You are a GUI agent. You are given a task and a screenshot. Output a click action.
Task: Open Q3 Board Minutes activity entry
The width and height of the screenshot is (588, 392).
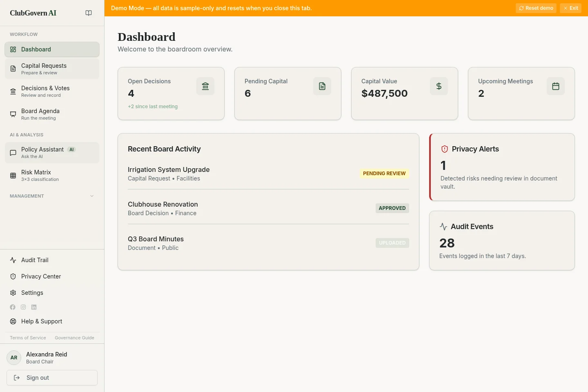268,243
